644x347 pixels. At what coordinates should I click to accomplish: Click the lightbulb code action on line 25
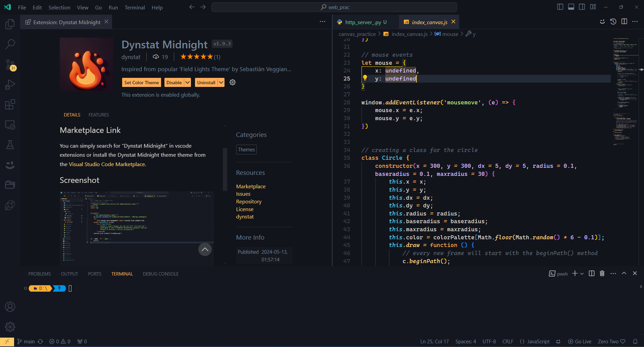365,78
